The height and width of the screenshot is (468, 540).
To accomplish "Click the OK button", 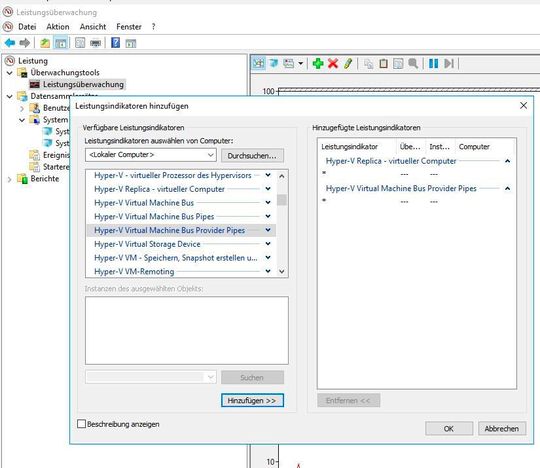I will point(449,429).
